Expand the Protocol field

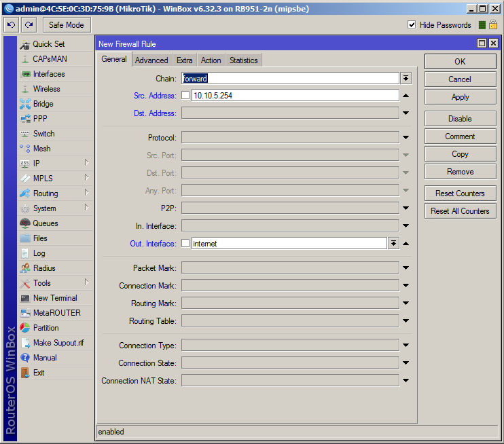coord(406,138)
